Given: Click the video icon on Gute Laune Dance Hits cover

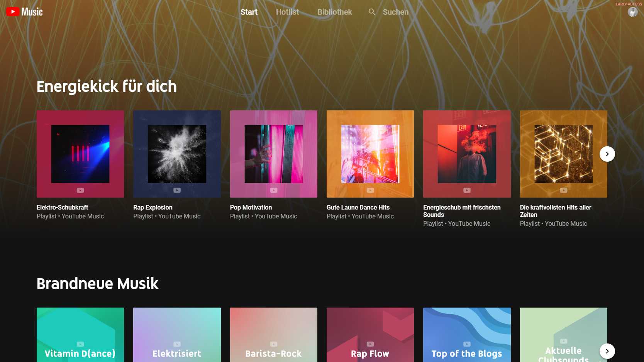Looking at the screenshot, I should pos(370,190).
